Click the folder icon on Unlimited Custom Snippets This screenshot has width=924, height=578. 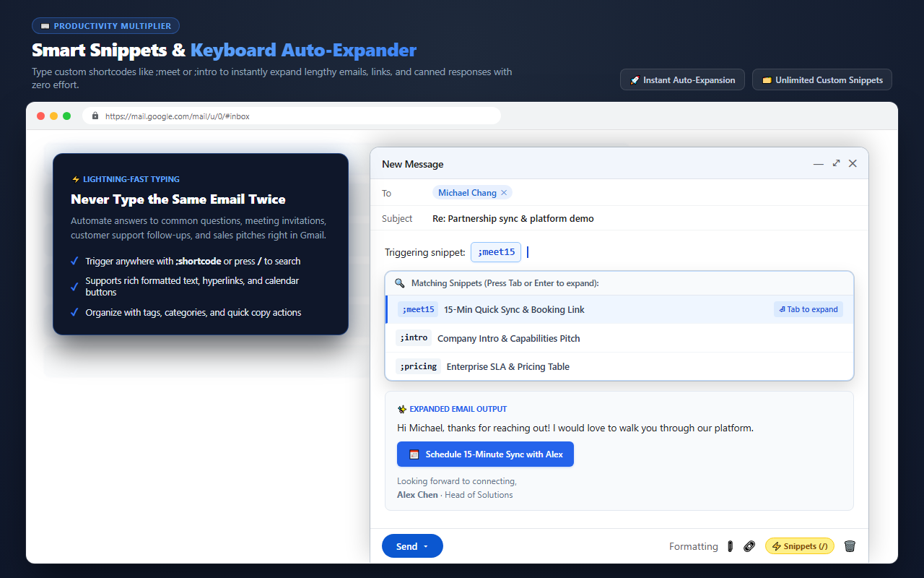click(x=767, y=80)
